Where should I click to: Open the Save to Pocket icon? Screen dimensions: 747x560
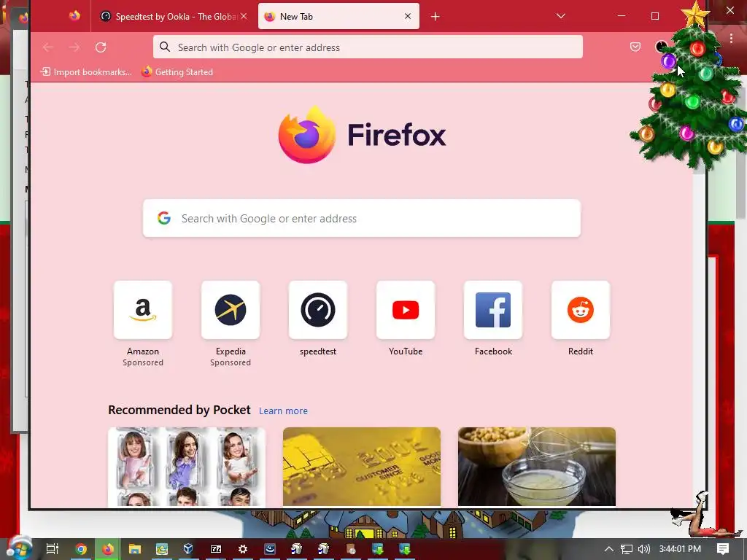point(635,47)
